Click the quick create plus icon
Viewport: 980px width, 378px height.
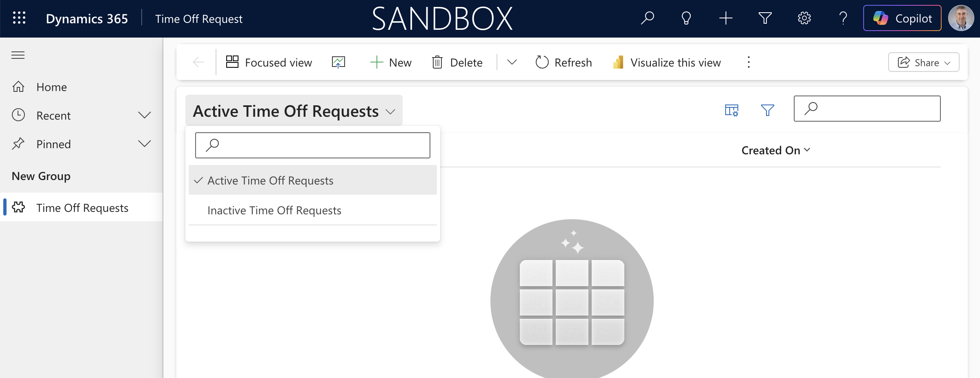(x=726, y=18)
